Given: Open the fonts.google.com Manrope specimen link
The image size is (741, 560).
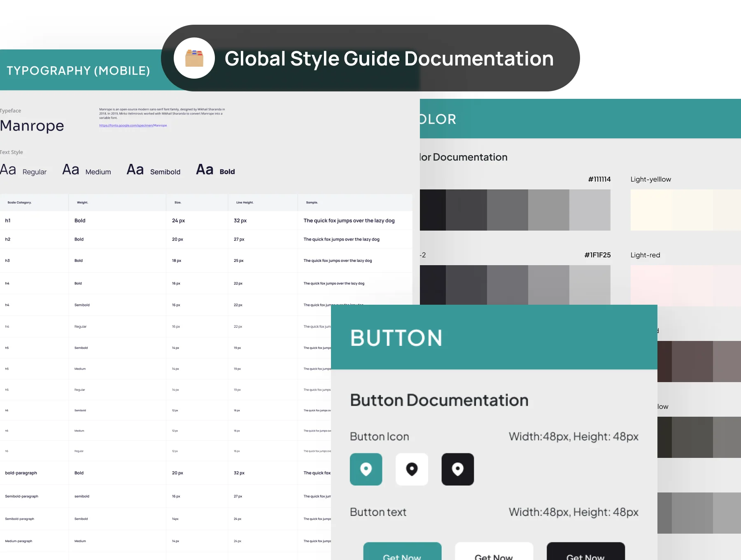Looking at the screenshot, I should 133,126.
